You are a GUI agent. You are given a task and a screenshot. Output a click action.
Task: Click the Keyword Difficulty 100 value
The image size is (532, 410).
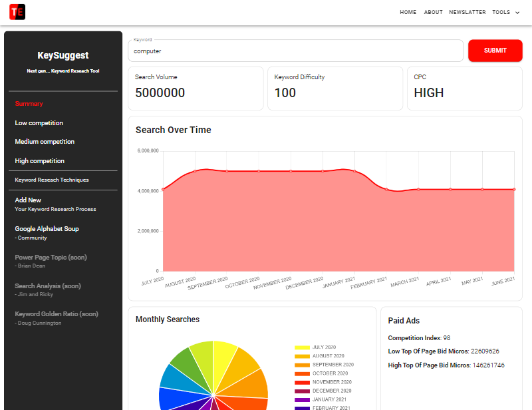[x=285, y=93]
